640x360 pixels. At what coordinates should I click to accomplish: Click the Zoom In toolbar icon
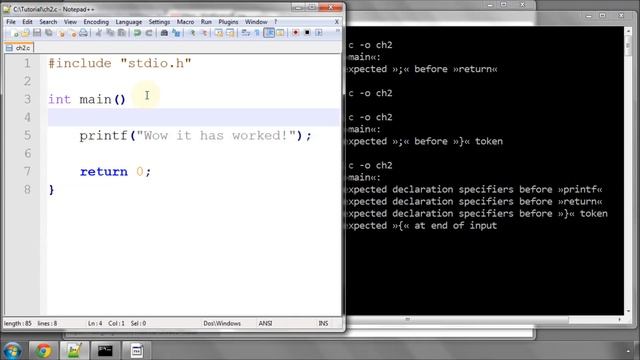(x=192, y=33)
